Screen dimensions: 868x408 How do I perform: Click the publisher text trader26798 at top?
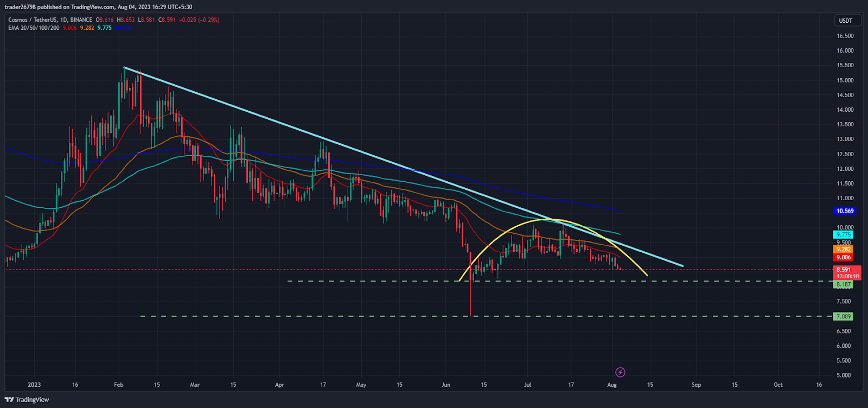20,7
